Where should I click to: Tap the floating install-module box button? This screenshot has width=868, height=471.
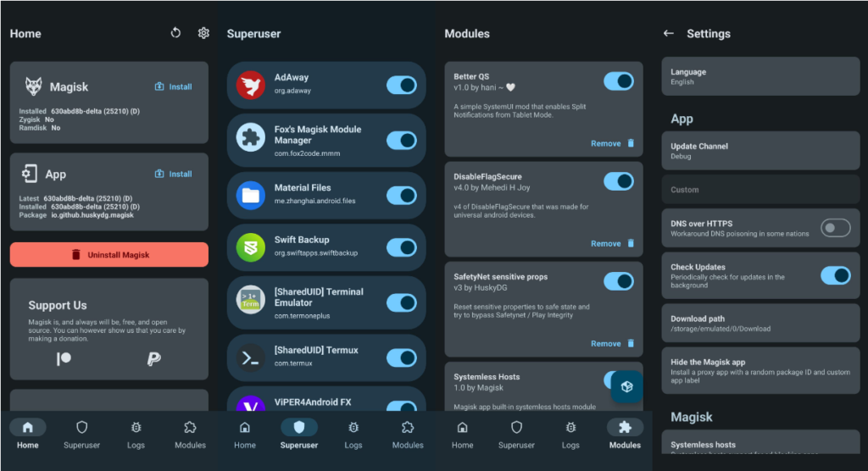pyautogui.click(x=626, y=386)
